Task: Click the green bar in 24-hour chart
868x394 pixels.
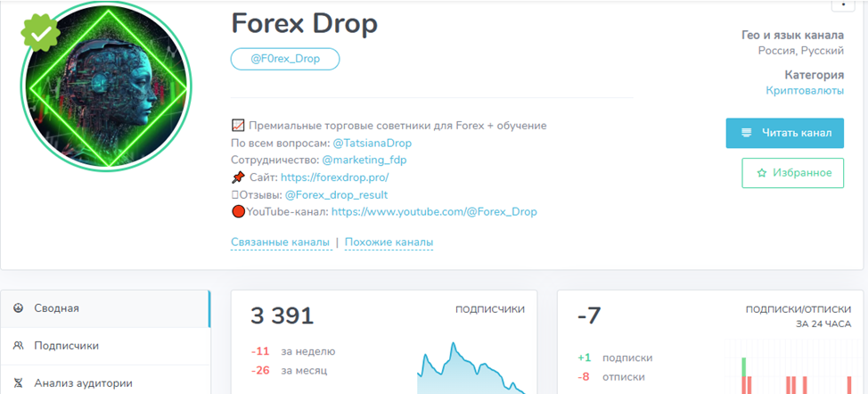Action: click(744, 366)
